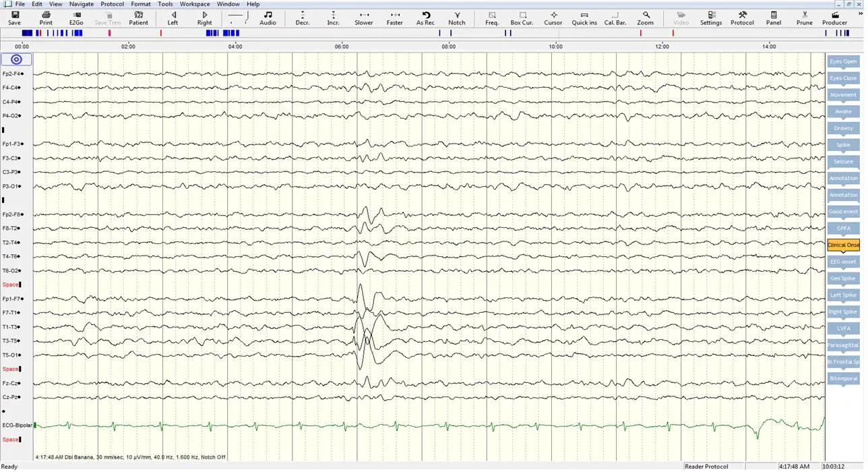The width and height of the screenshot is (868, 472).
Task: Mark a Seizure event
Action: pos(843,161)
